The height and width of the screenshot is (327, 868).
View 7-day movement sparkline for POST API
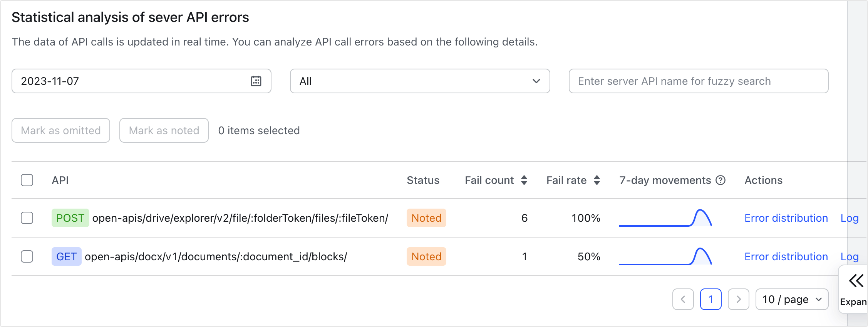coord(665,218)
